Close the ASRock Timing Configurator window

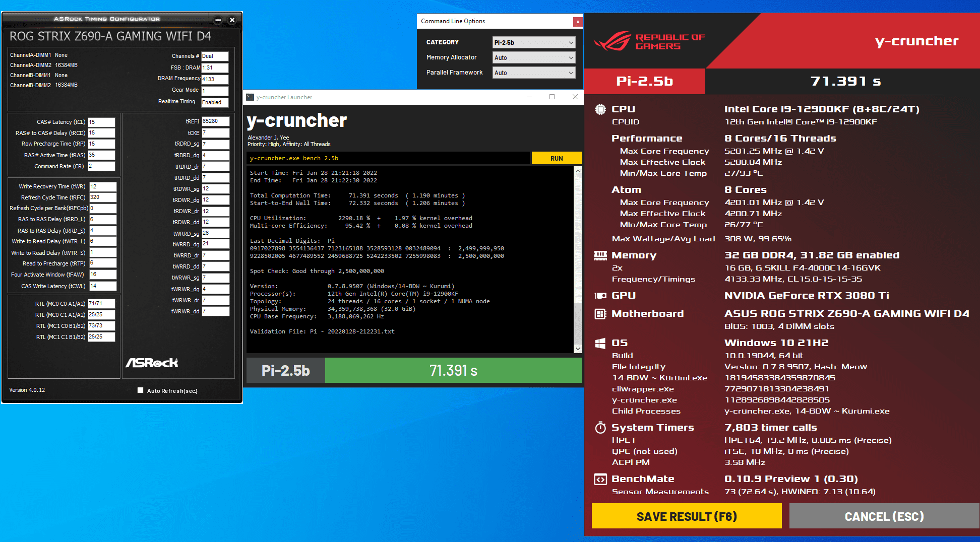(x=232, y=20)
